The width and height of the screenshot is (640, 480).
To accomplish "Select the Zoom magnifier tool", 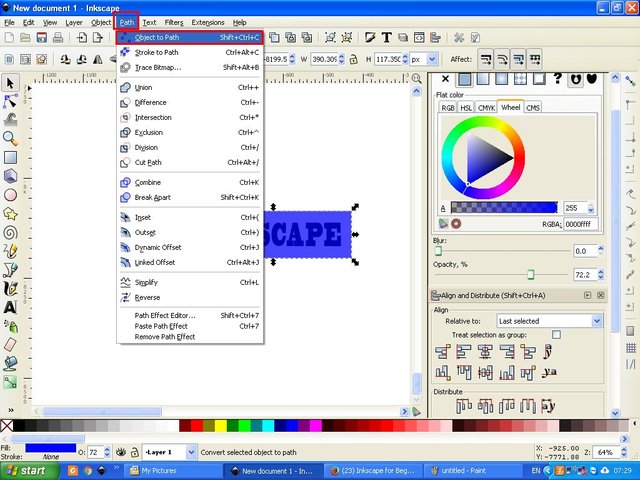I will coord(10,139).
